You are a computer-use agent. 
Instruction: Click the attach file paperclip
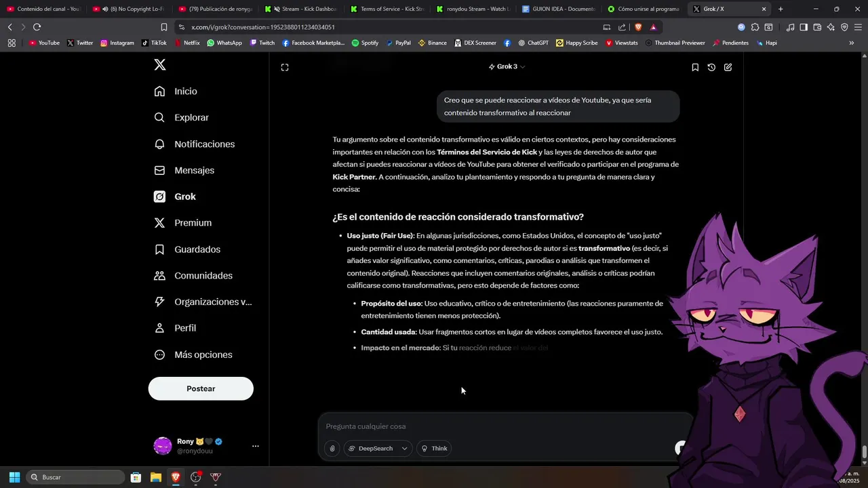(332, 448)
